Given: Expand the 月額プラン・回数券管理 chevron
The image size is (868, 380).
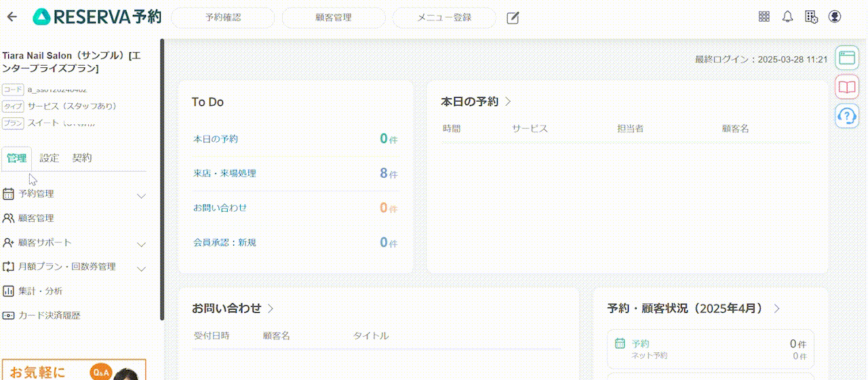Looking at the screenshot, I should (142, 269).
